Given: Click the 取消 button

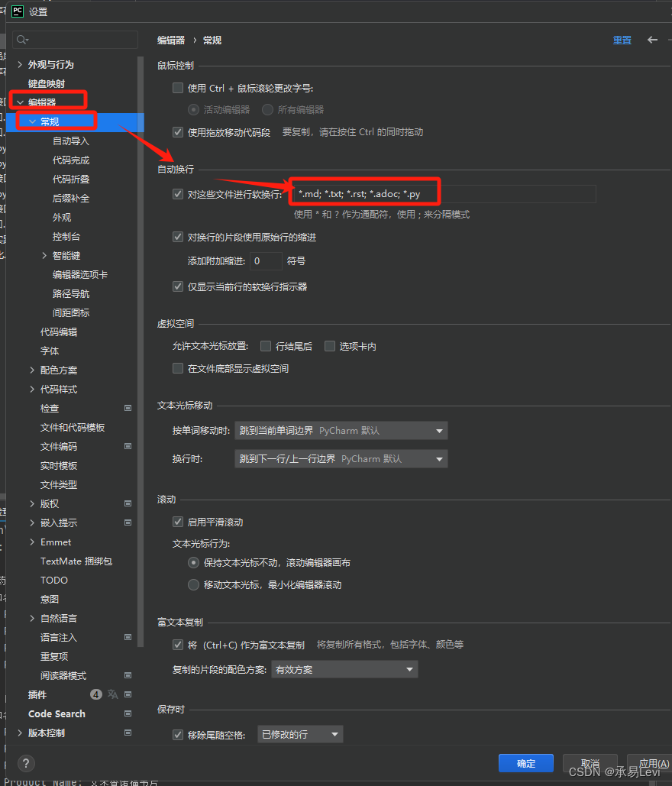Looking at the screenshot, I should [590, 763].
